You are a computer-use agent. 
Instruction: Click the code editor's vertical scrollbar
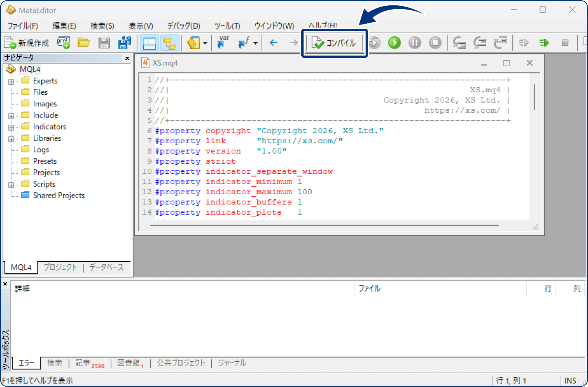534,97
